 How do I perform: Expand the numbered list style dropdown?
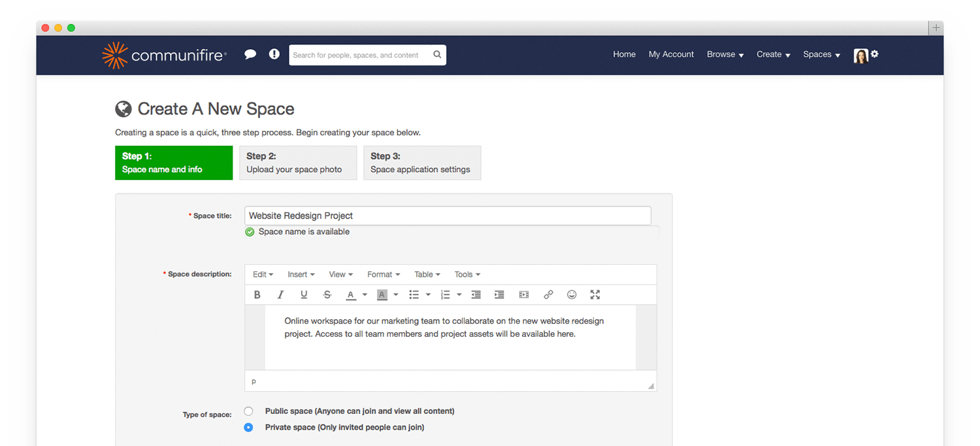pyautogui.click(x=459, y=294)
